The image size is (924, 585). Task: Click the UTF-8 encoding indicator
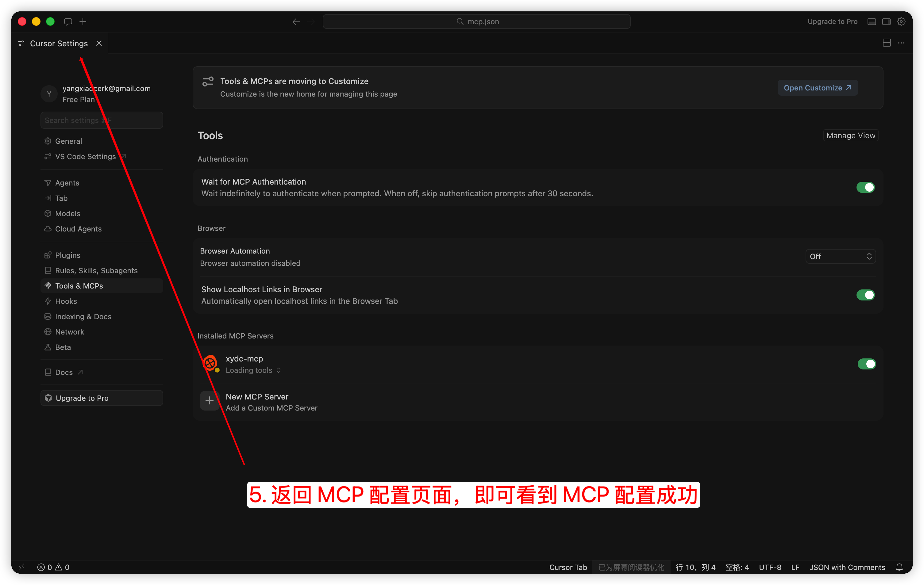tap(770, 567)
